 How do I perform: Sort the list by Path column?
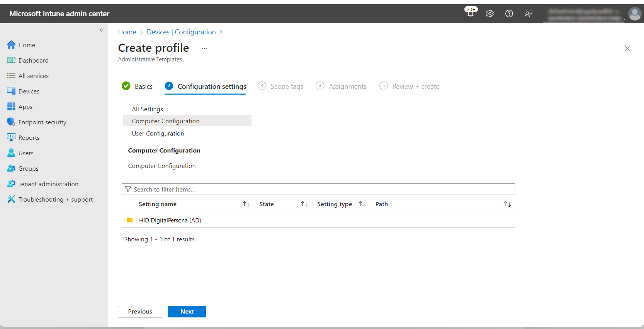[x=507, y=204]
